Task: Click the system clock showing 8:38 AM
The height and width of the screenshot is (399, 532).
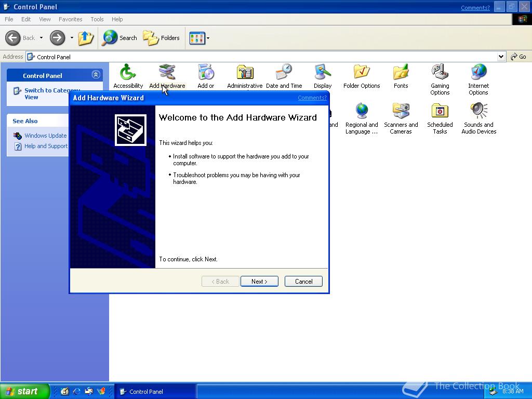Action: point(513,391)
